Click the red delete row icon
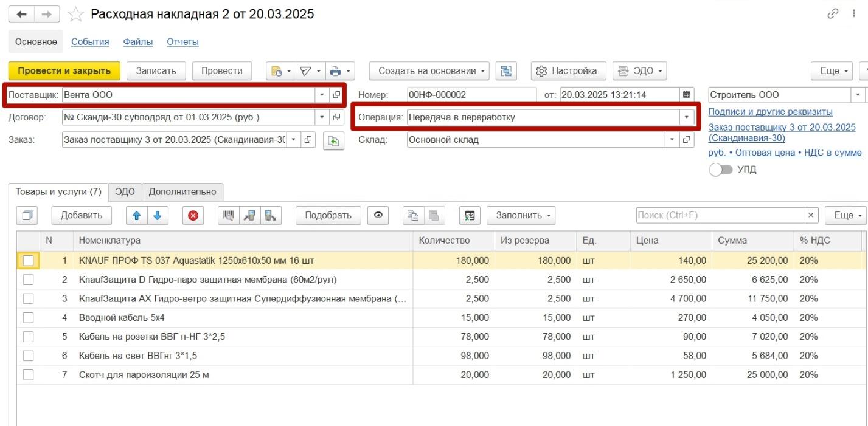This screenshot has width=868, height=426. 193,215
